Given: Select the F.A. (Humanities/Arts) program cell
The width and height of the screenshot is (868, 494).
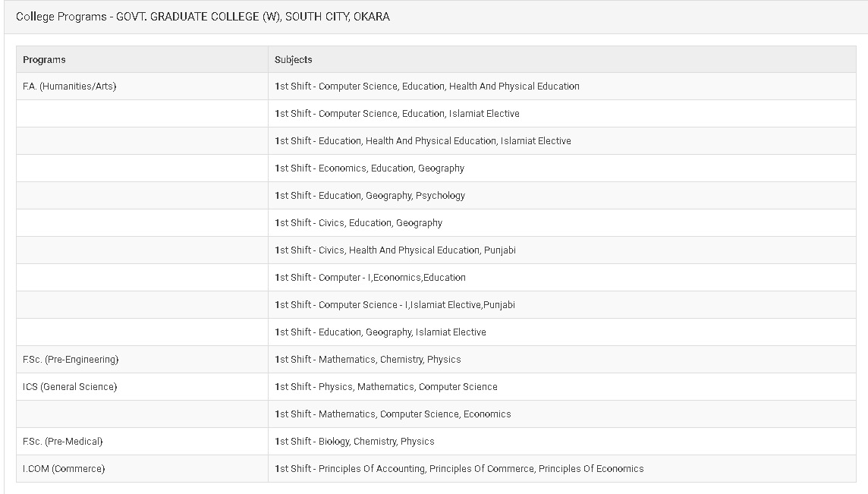Looking at the screenshot, I should click(143, 87).
